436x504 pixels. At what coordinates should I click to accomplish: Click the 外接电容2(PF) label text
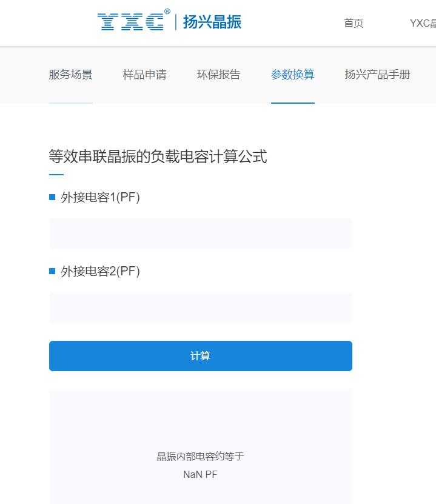pos(101,271)
